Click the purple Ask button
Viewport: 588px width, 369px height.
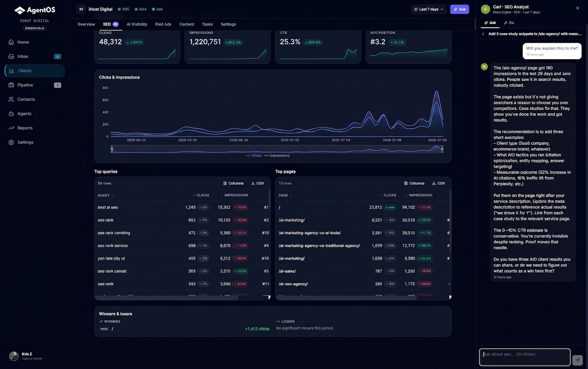(x=460, y=9)
